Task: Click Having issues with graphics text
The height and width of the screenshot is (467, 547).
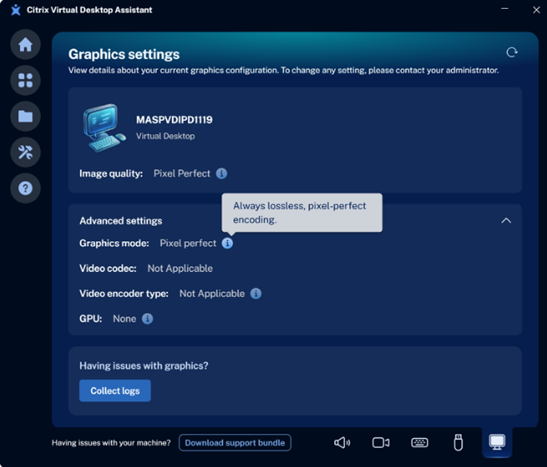Action: tap(144, 366)
